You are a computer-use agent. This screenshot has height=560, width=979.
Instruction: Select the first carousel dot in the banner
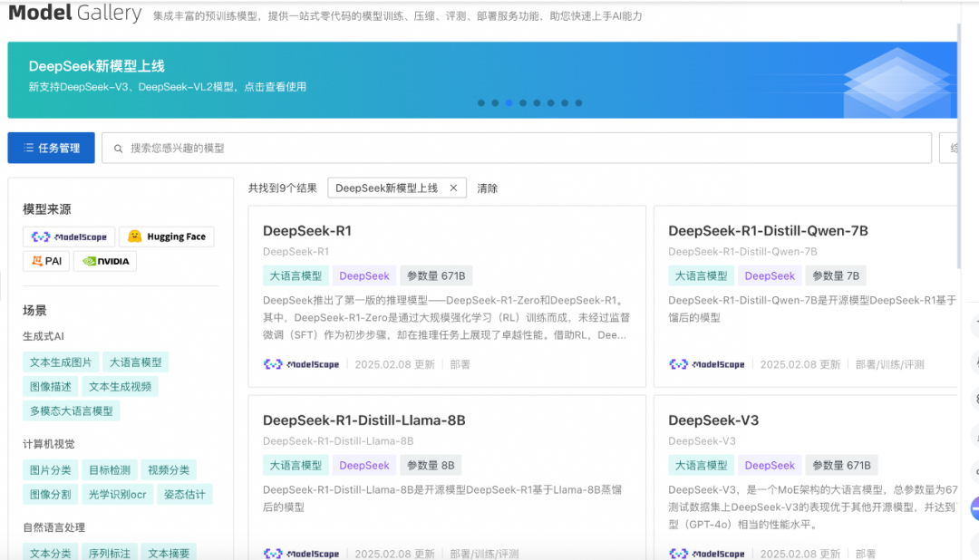point(480,103)
